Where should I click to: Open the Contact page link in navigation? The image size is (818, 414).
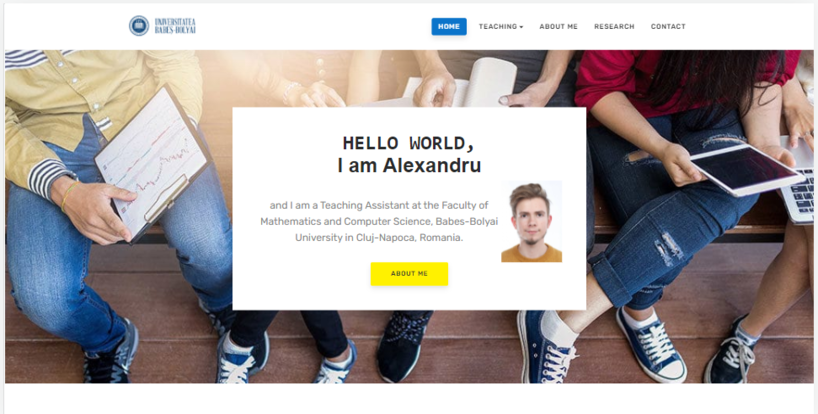[668, 27]
